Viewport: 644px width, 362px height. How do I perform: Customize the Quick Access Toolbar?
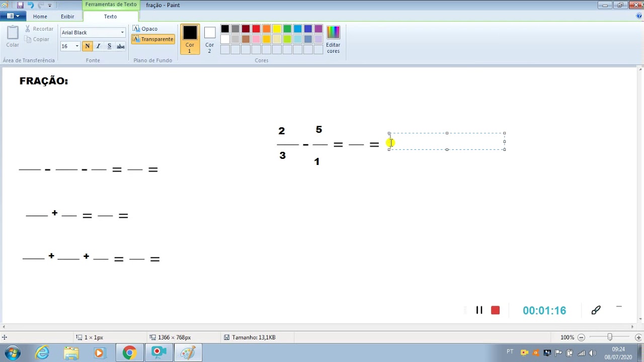pyautogui.click(x=49, y=6)
